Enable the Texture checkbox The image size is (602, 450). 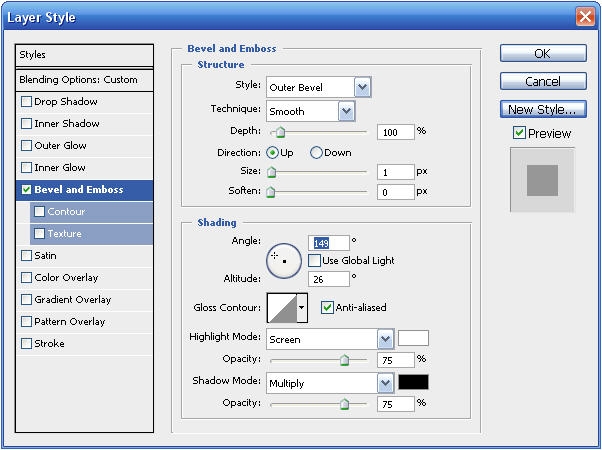point(39,233)
